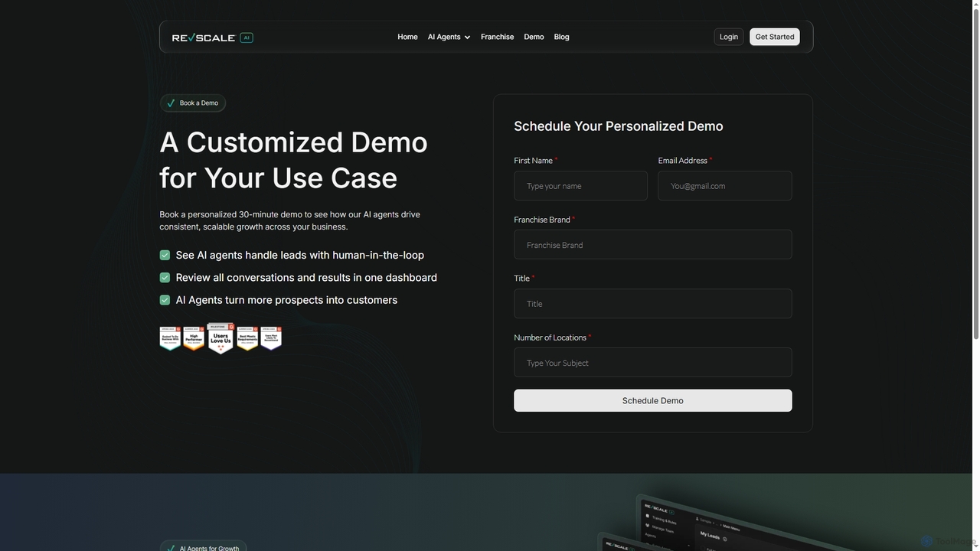Viewport: 980px width, 551px height.
Task: Click 'See AI agents handle leads' text
Action: pos(299,255)
